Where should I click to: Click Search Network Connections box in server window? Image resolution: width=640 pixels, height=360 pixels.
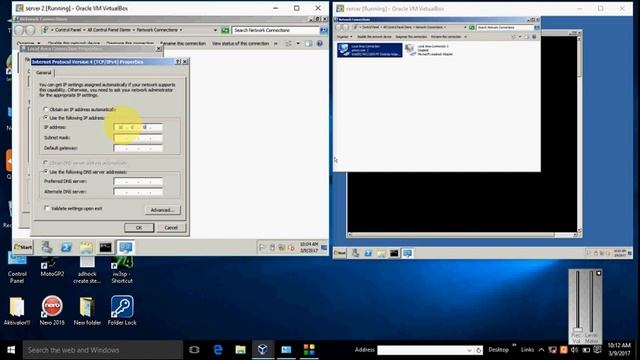504,27
